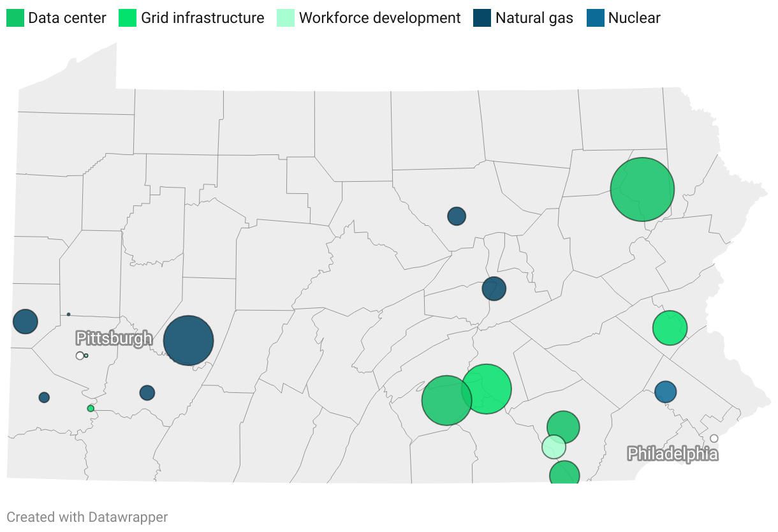
Task: Open the 'Created with Datawrapper' link
Action: tap(87, 517)
